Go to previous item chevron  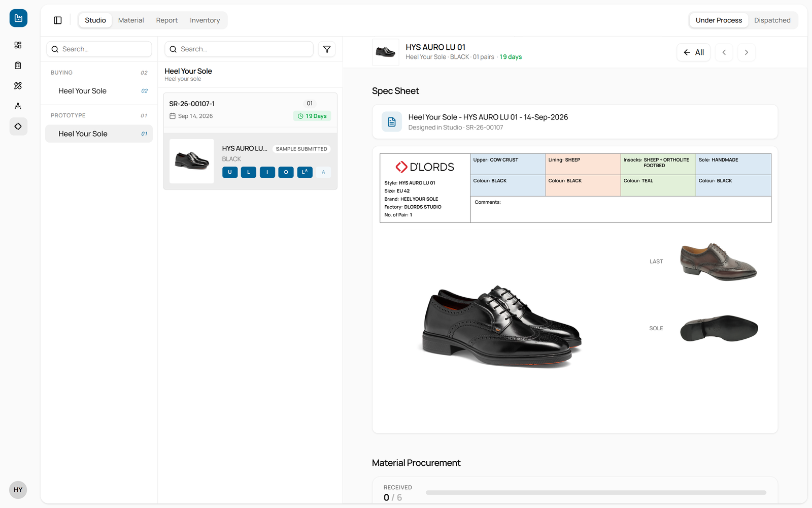[x=724, y=52]
